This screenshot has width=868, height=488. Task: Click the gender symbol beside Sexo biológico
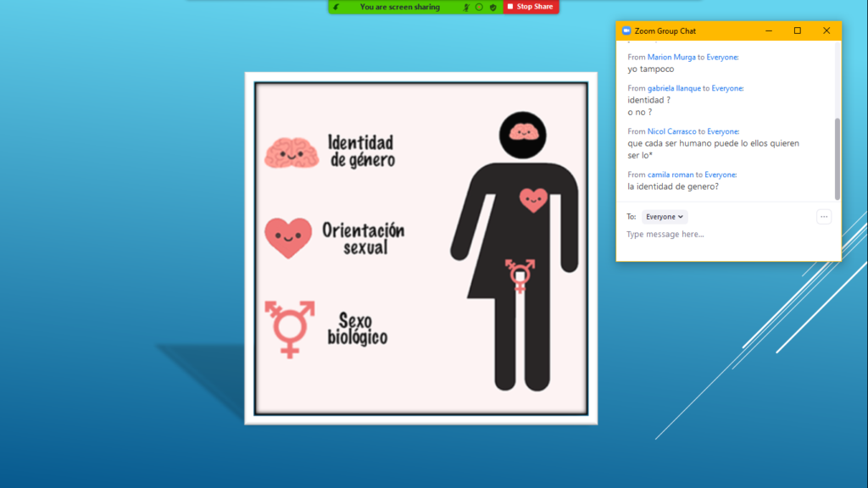coord(289,328)
